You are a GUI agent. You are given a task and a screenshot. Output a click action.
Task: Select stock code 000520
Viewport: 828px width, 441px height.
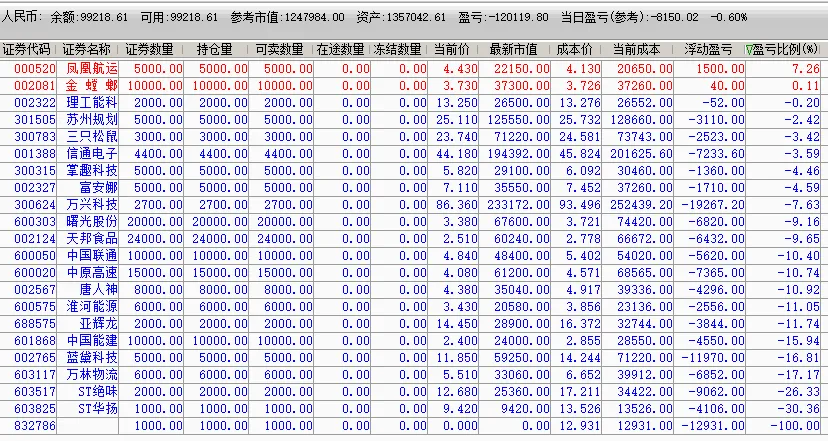[35, 69]
